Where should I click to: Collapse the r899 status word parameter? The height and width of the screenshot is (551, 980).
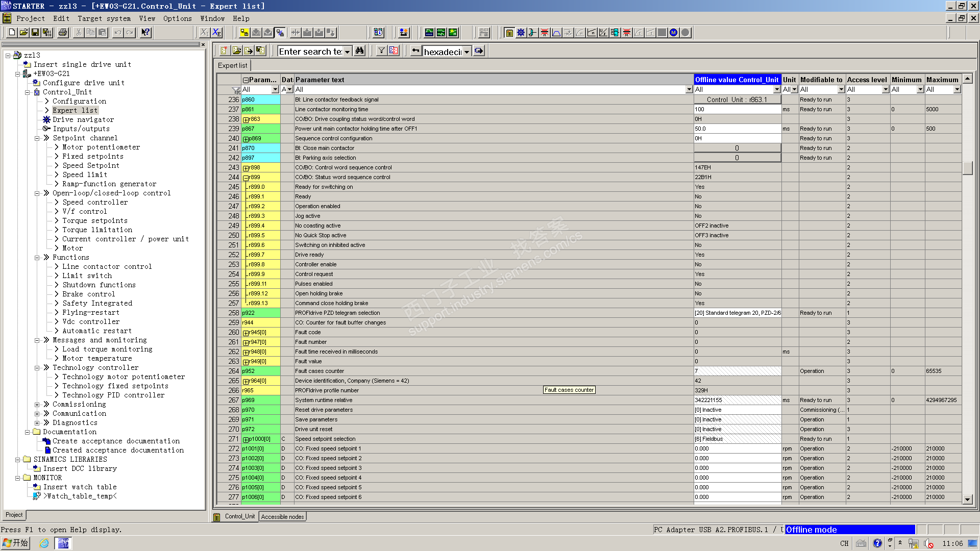point(246,178)
